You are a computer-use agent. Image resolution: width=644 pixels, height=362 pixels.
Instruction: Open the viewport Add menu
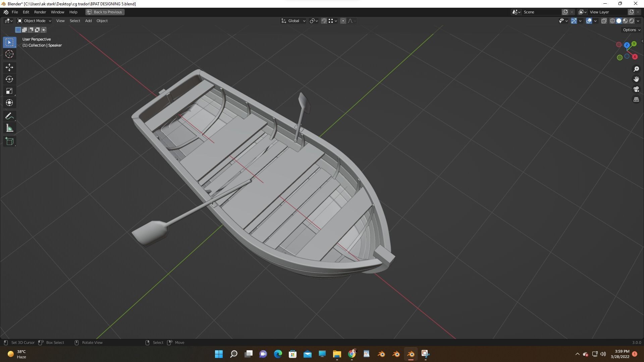point(88,21)
